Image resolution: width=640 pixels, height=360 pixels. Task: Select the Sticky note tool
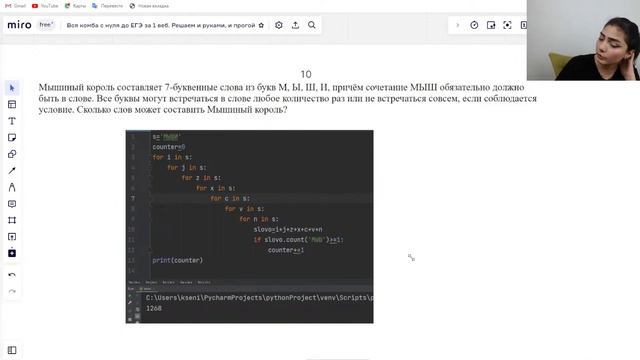tap(12, 138)
